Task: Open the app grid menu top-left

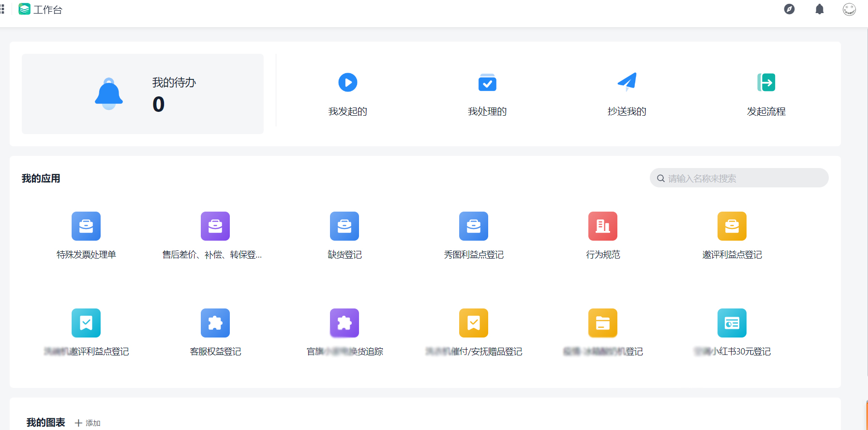Action: pos(2,9)
